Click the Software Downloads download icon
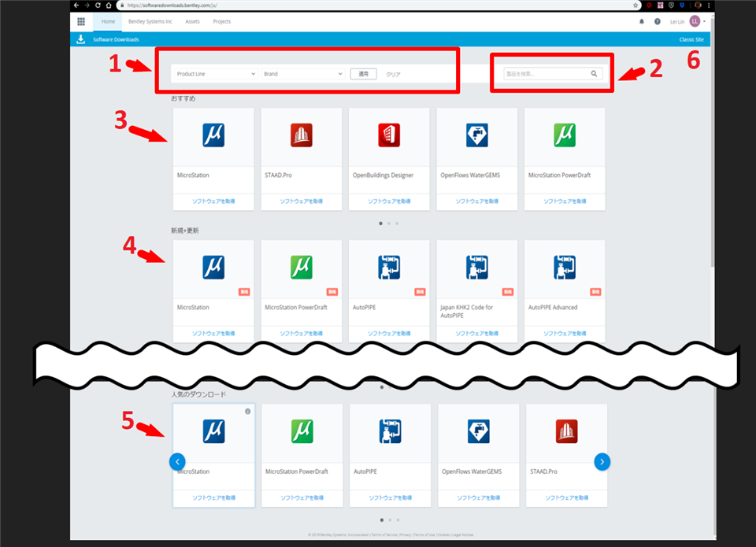 click(81, 39)
